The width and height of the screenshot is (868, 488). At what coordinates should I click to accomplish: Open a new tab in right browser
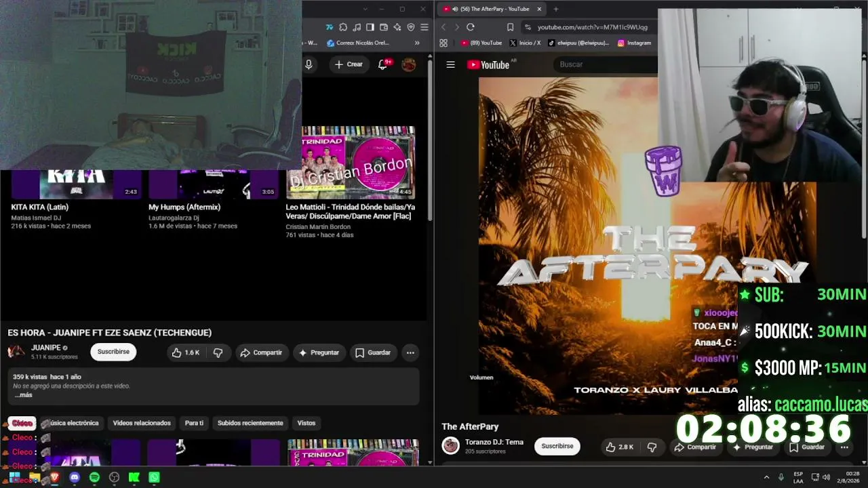556,9
